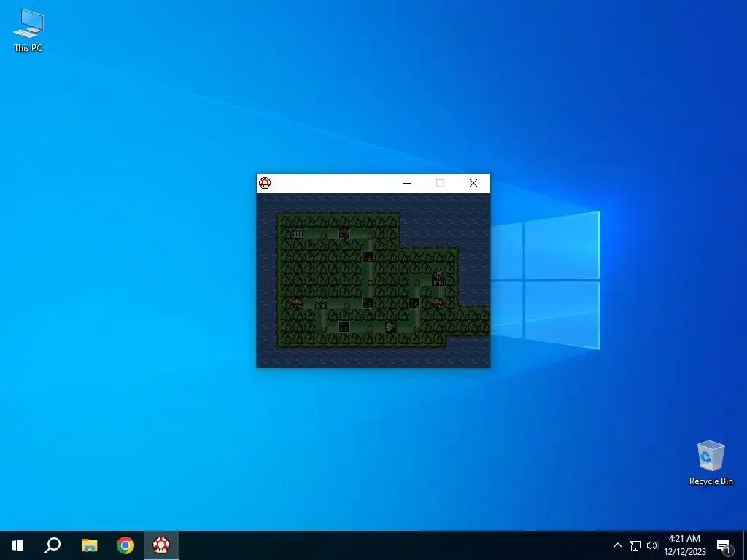
Task: Click the left mushroom house near the map edge
Action: 298,303
